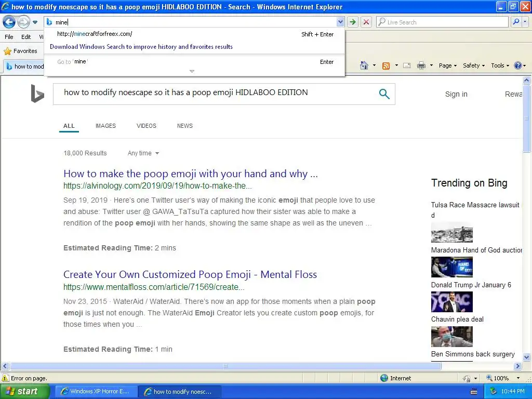Click Tulsa Race Massacre thumbnail image
This screenshot has height=399, width=532.
[451, 232]
